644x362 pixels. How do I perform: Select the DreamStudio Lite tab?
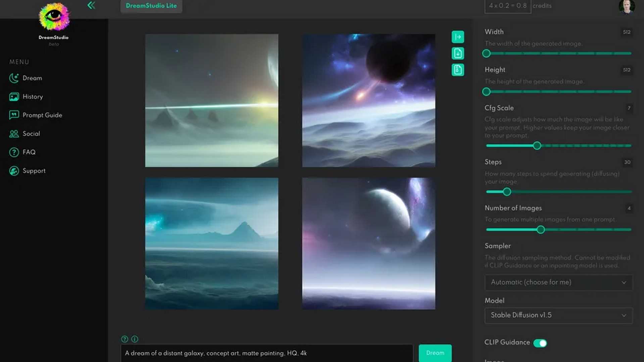click(151, 6)
